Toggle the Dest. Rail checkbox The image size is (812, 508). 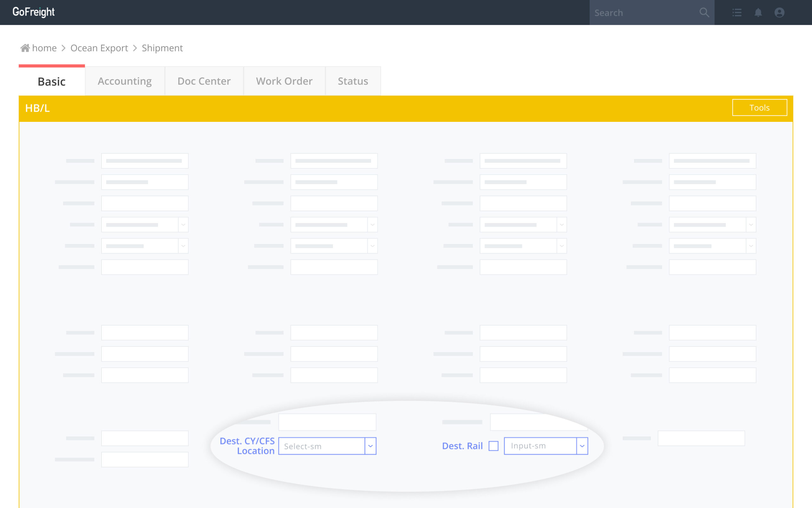[x=493, y=446]
